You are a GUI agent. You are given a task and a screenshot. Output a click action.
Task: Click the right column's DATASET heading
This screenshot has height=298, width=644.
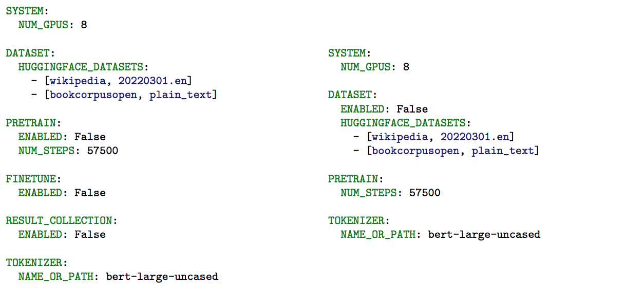coord(350,95)
